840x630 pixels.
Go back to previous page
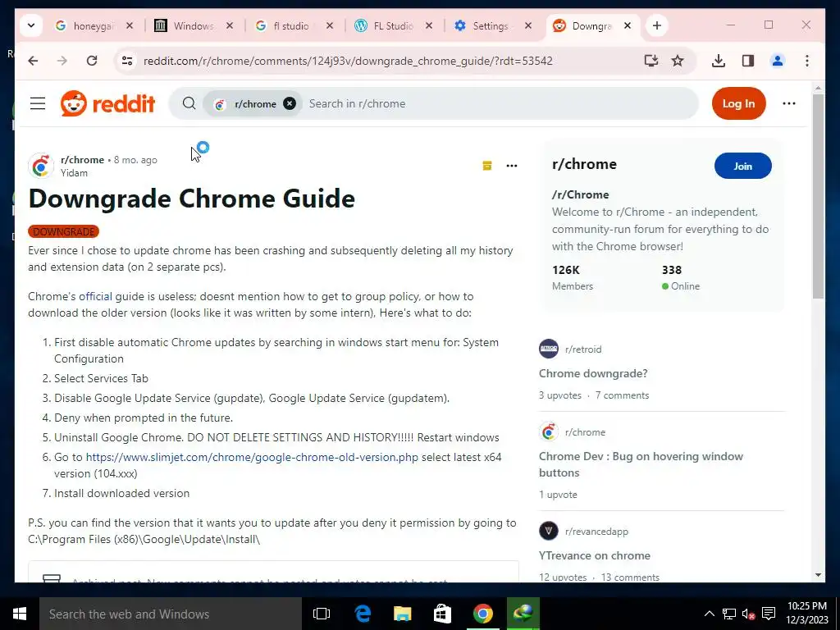33,61
